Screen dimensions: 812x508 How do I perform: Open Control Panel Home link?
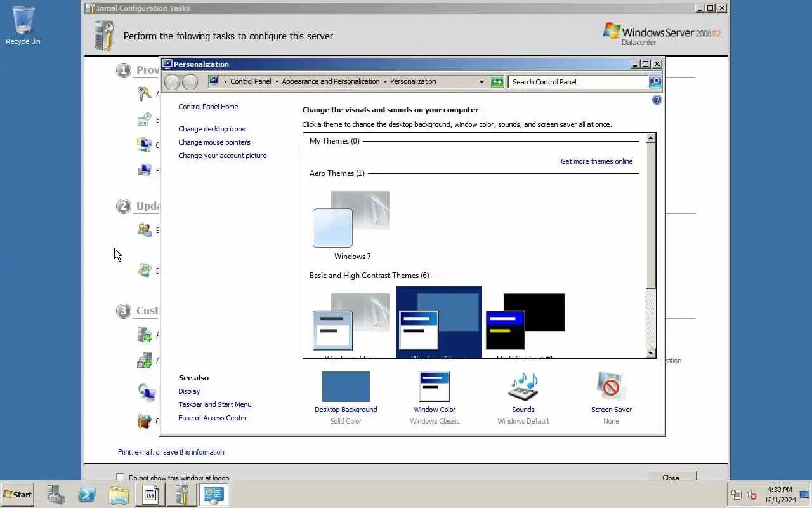click(208, 107)
